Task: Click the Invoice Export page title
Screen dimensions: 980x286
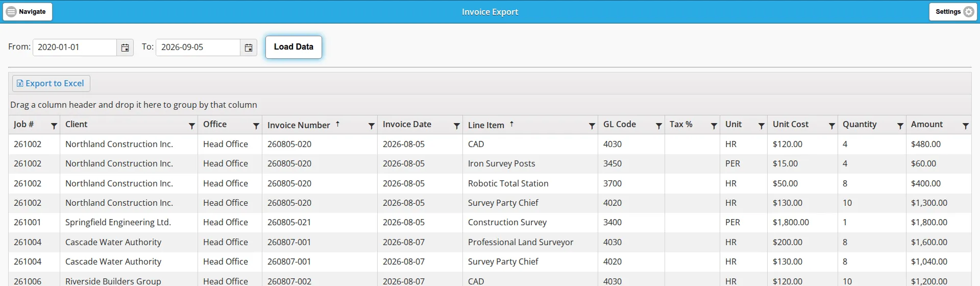Action: (x=490, y=12)
